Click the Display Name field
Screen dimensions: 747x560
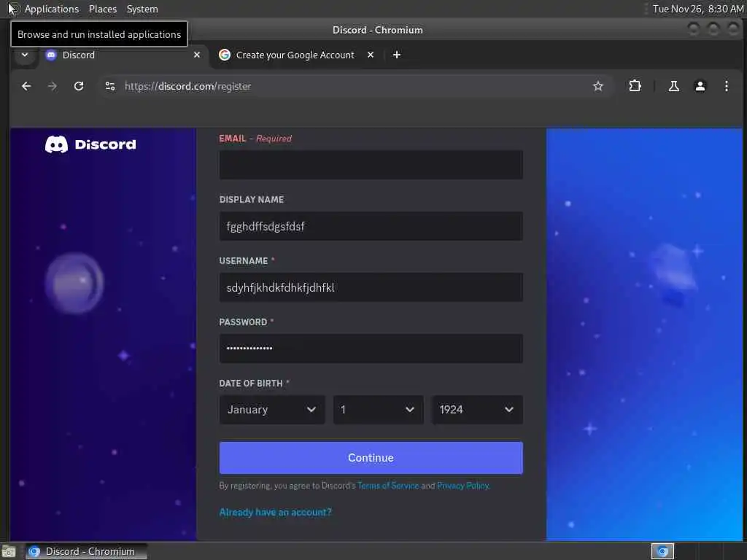click(x=371, y=226)
